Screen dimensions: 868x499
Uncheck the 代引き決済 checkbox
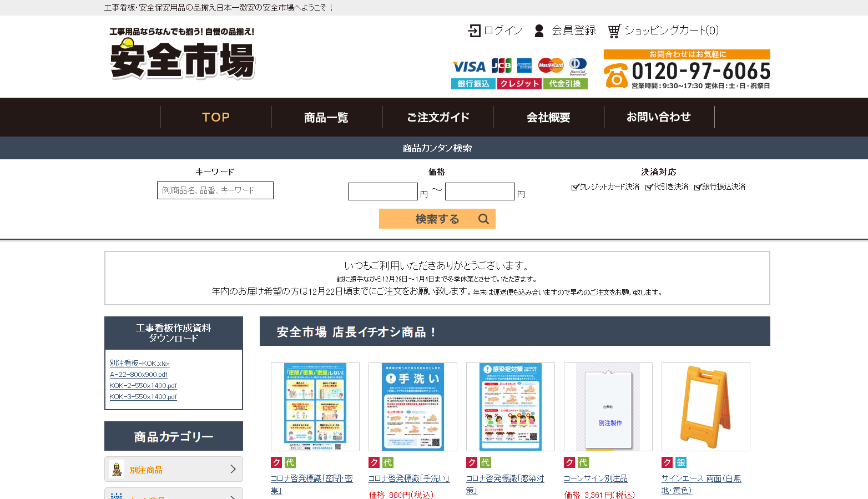[x=649, y=187]
